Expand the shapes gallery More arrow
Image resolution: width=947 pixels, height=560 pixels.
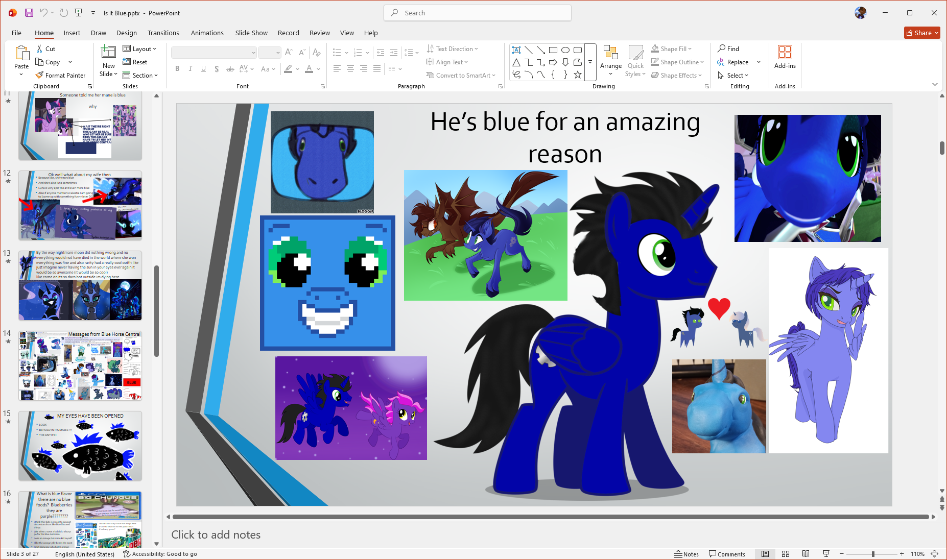coord(590,62)
